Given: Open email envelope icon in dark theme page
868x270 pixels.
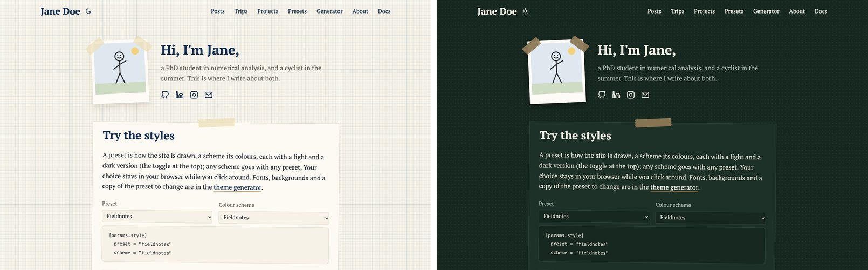Looking at the screenshot, I should click(x=645, y=94).
